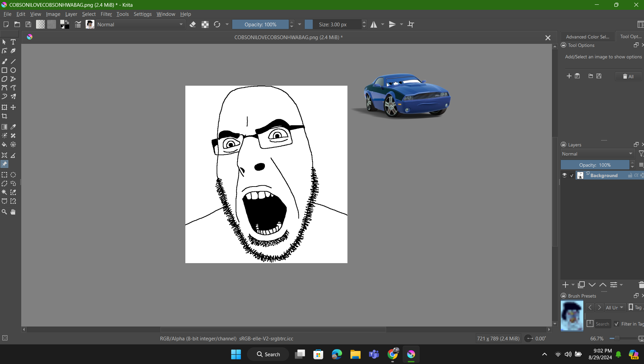Select the Fill bucket tool
Image resolution: width=644 pixels, height=364 pixels.
[4, 144]
